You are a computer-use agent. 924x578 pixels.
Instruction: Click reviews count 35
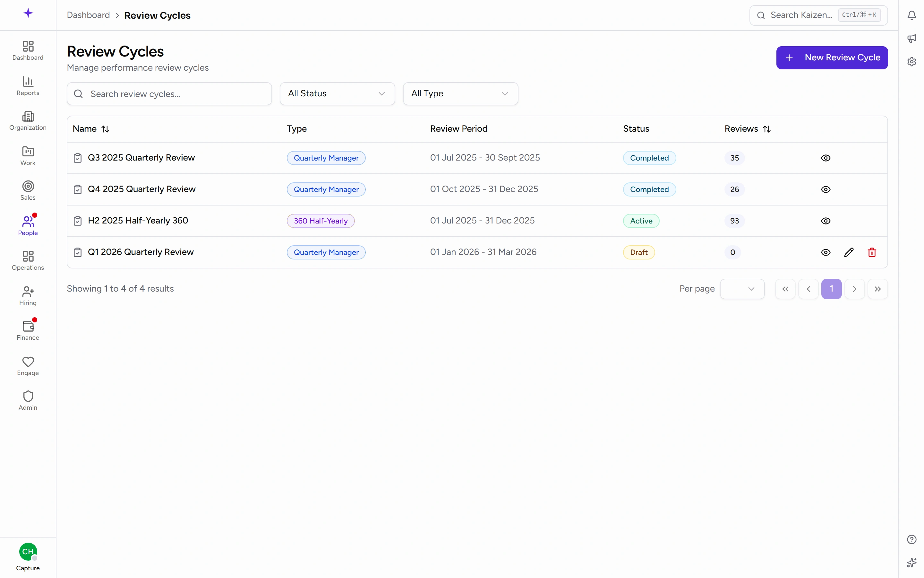click(x=734, y=158)
